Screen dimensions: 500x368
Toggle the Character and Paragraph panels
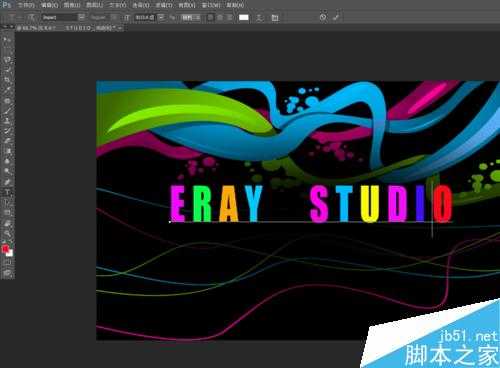(x=275, y=17)
